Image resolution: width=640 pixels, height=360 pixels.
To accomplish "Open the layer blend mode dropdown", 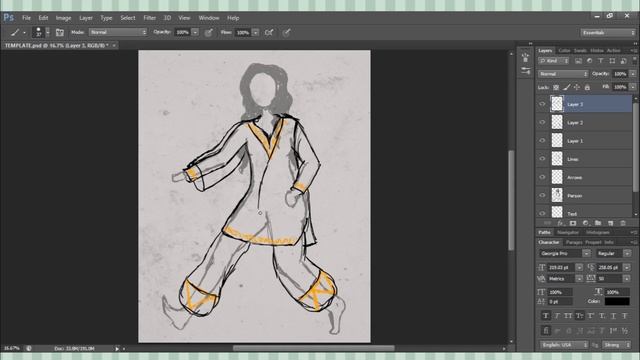I will [x=563, y=74].
